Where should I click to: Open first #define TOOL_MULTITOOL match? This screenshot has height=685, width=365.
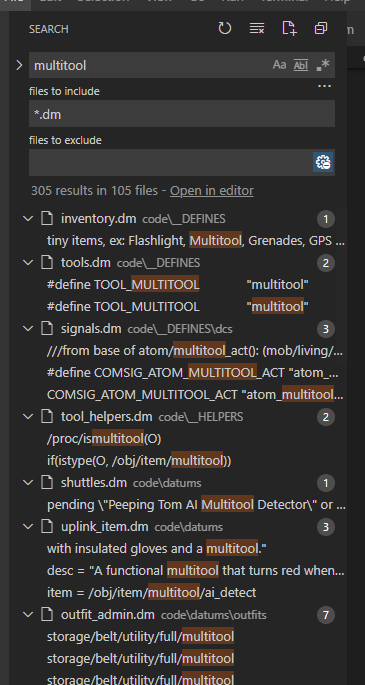178,284
